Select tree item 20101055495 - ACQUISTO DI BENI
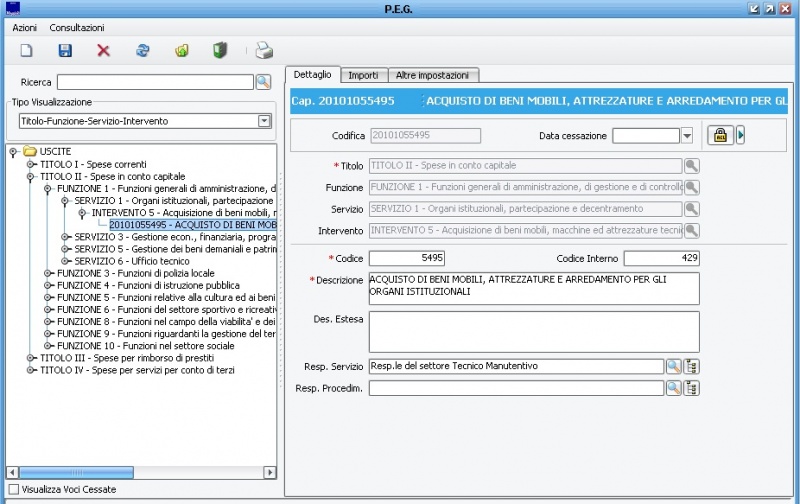 (193, 225)
